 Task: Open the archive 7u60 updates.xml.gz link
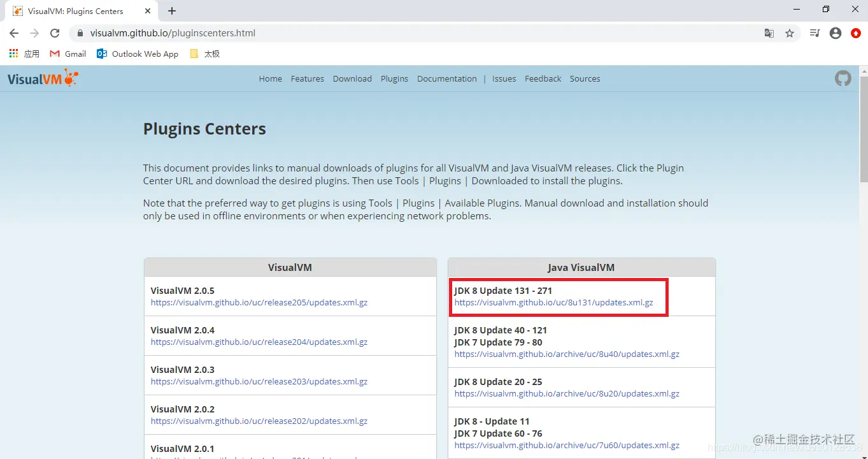pyautogui.click(x=567, y=446)
